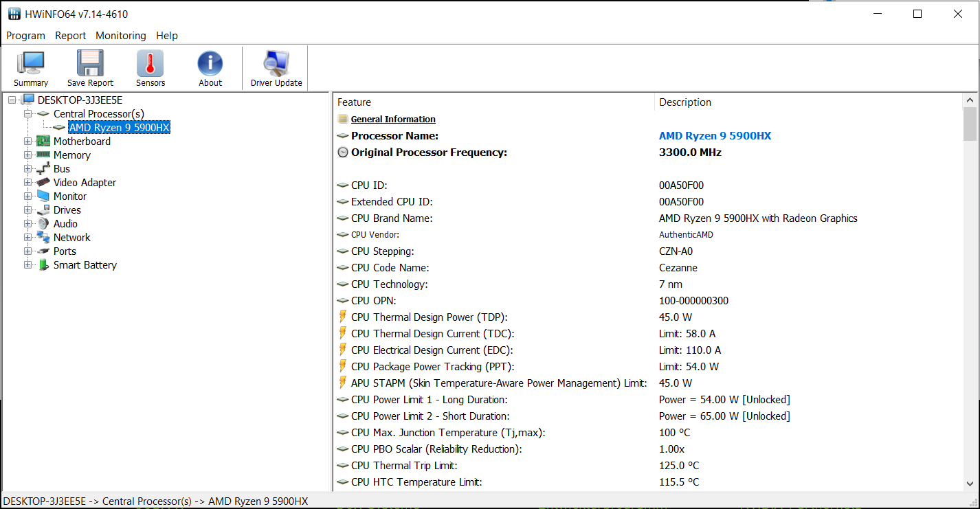Click the scrollbar down arrow in details pane
The height and width of the screenshot is (509, 980).
point(970,483)
